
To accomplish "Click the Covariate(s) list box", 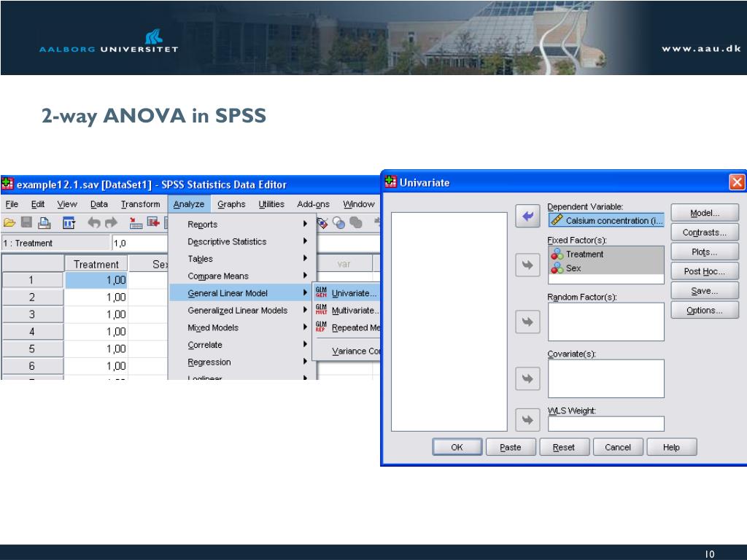I will (x=606, y=378).
